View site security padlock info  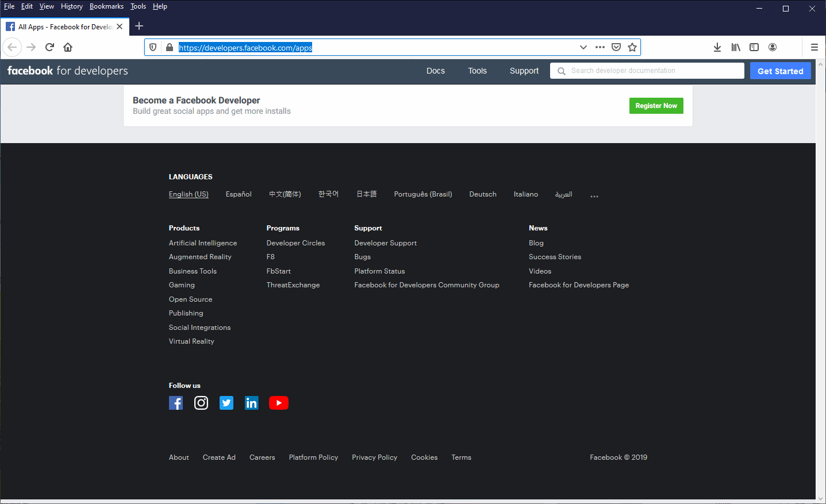click(x=169, y=47)
